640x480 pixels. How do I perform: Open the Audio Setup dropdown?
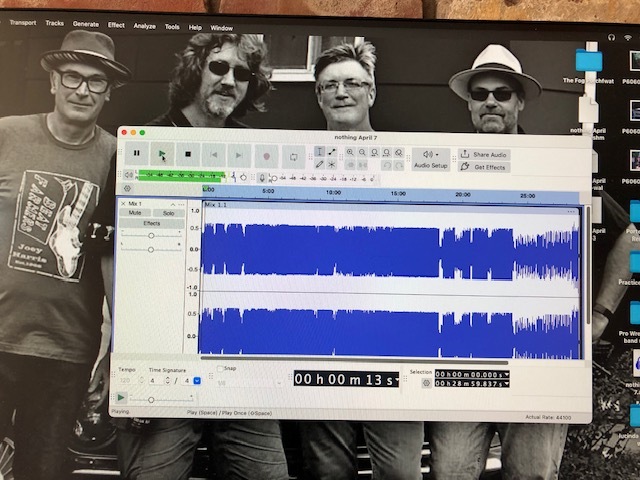[431, 160]
